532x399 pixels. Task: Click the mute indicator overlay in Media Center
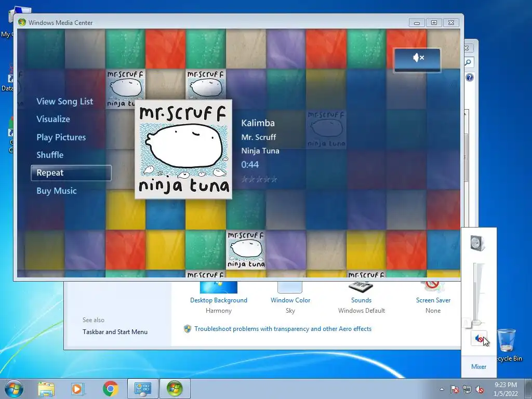pos(417,60)
